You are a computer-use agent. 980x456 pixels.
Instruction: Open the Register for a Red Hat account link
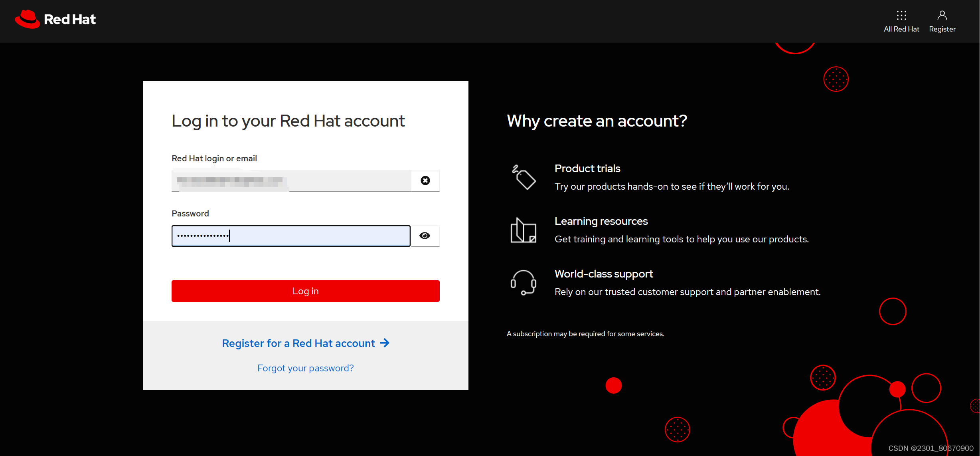[x=298, y=343]
